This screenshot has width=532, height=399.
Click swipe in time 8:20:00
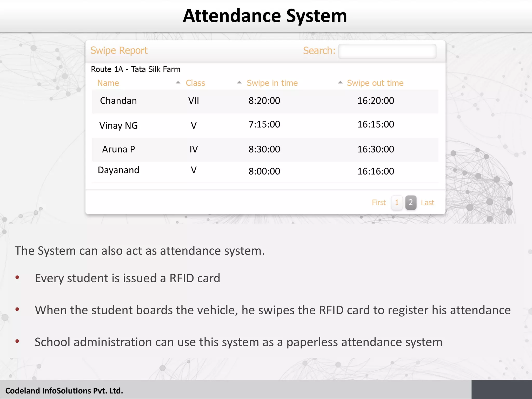click(x=264, y=101)
